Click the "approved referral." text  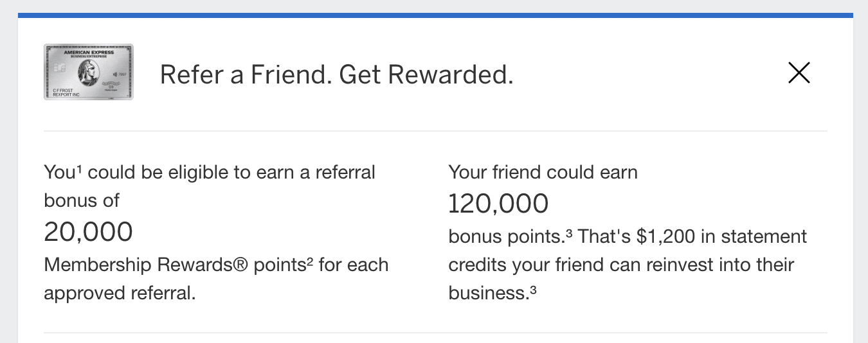(x=120, y=293)
